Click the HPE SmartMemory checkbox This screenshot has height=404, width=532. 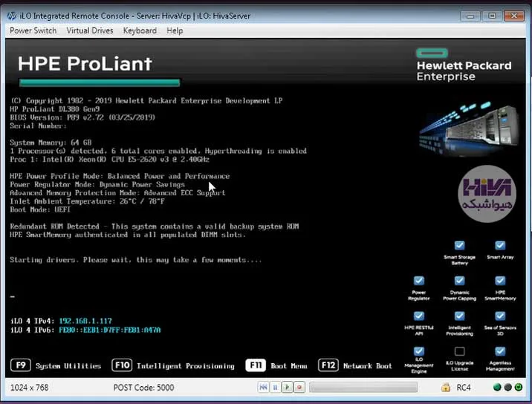coord(500,281)
